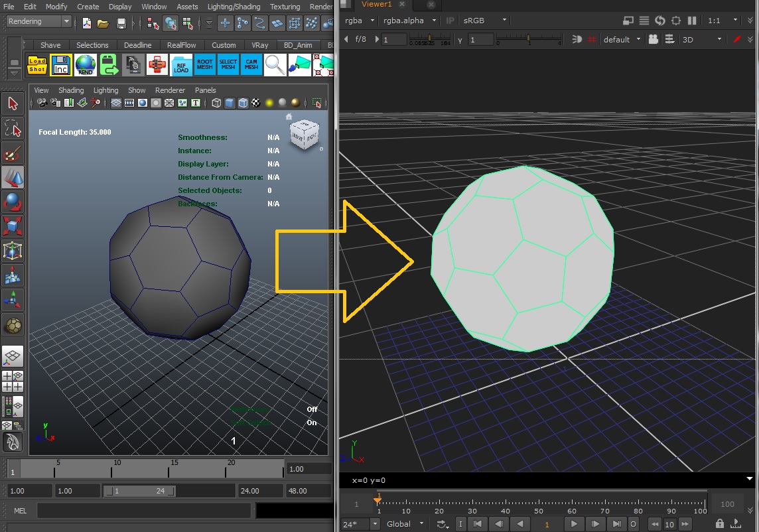759x532 pixels.
Task: Toggle textured checker display in viewport
Action: click(x=255, y=103)
